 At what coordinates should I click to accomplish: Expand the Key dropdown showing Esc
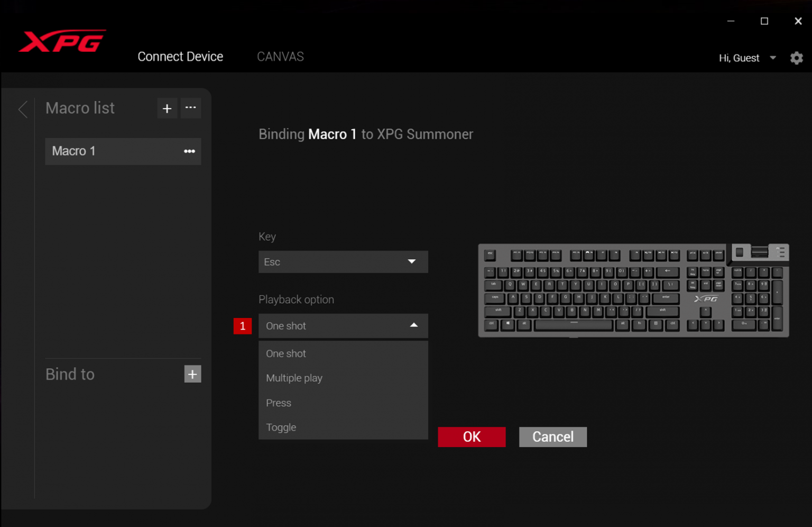[x=343, y=262]
